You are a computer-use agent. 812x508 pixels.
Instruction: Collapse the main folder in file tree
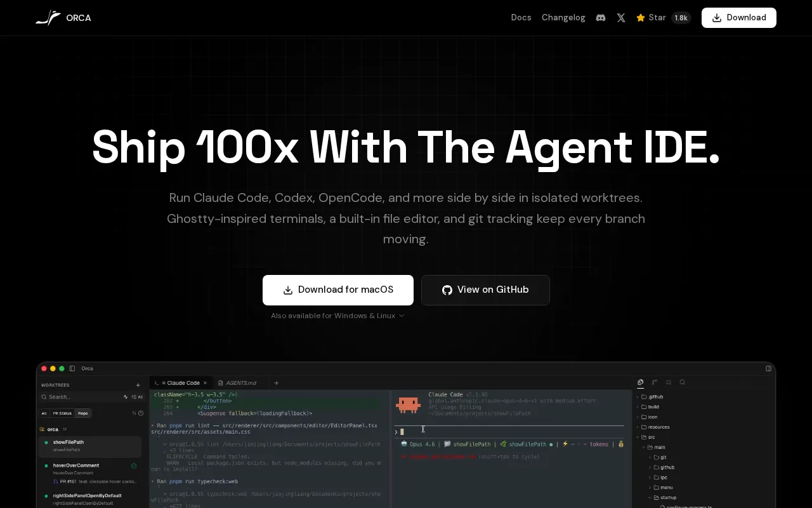[655, 448]
